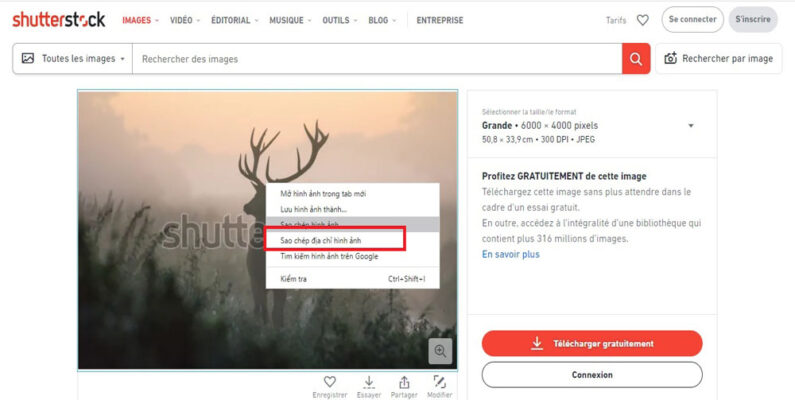Expand the image size format selector

pos(690,126)
